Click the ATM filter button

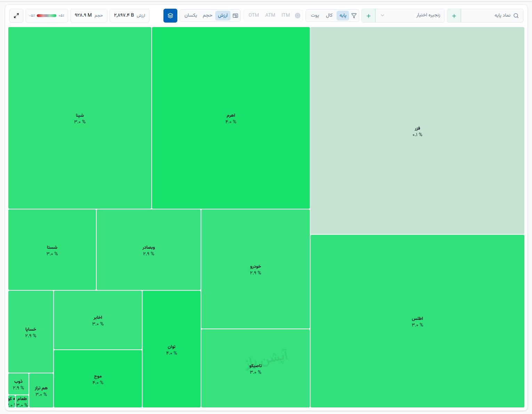point(270,15)
